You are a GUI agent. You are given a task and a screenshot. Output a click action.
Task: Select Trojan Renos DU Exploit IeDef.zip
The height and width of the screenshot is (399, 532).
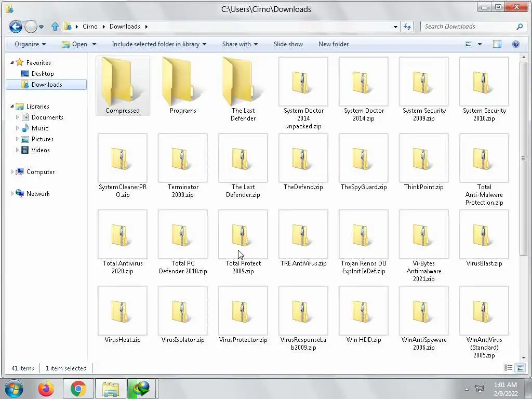point(364,242)
